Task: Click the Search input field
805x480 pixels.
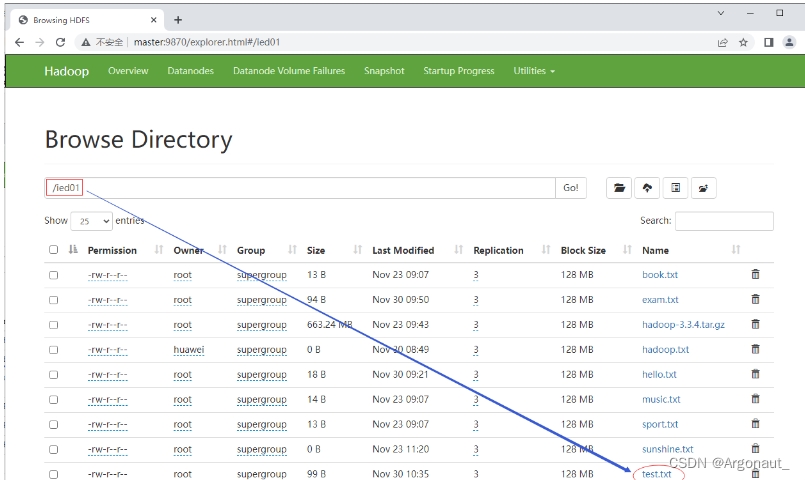Action: coord(724,221)
